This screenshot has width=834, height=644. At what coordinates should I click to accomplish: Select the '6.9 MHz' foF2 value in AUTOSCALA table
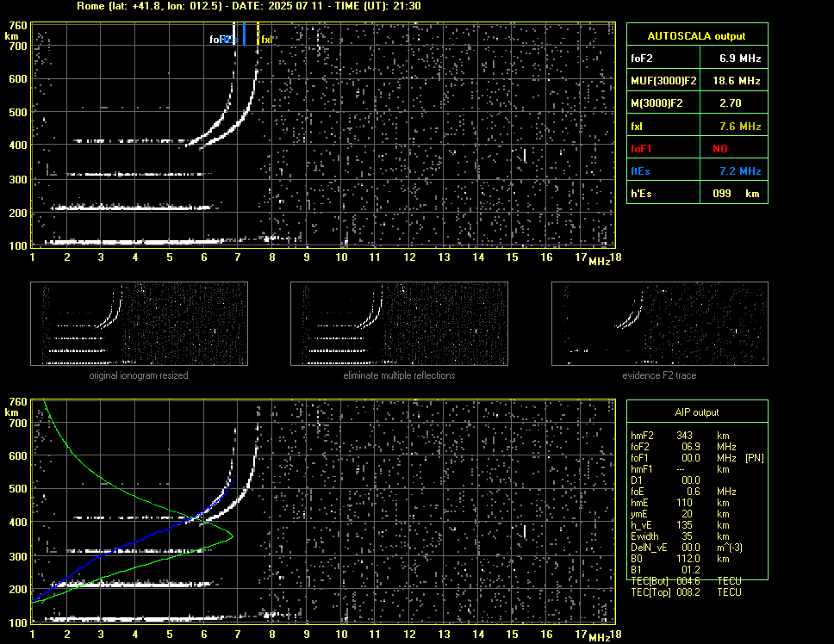click(740, 59)
